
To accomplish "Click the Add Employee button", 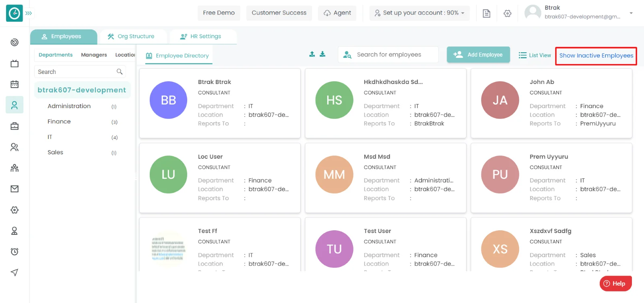I will point(478,55).
